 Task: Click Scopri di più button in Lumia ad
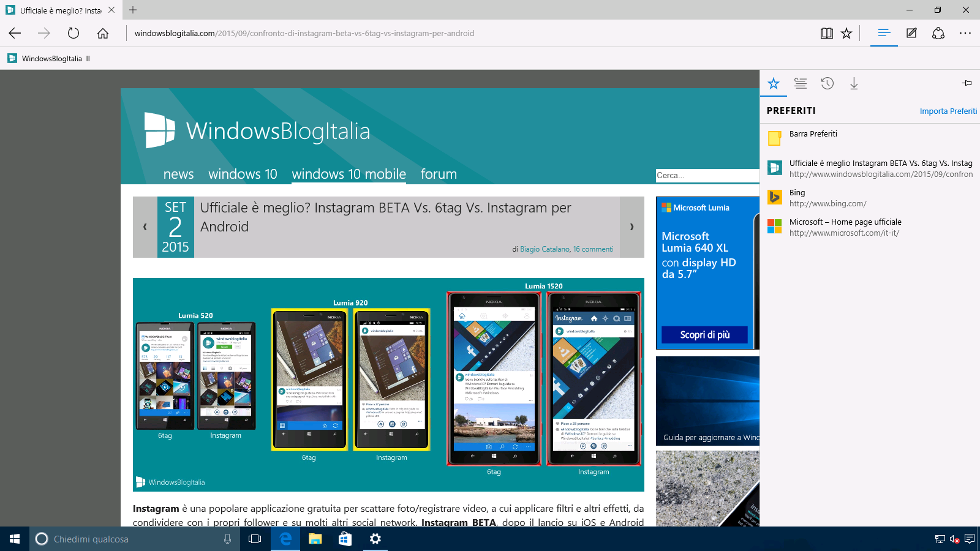tap(704, 335)
